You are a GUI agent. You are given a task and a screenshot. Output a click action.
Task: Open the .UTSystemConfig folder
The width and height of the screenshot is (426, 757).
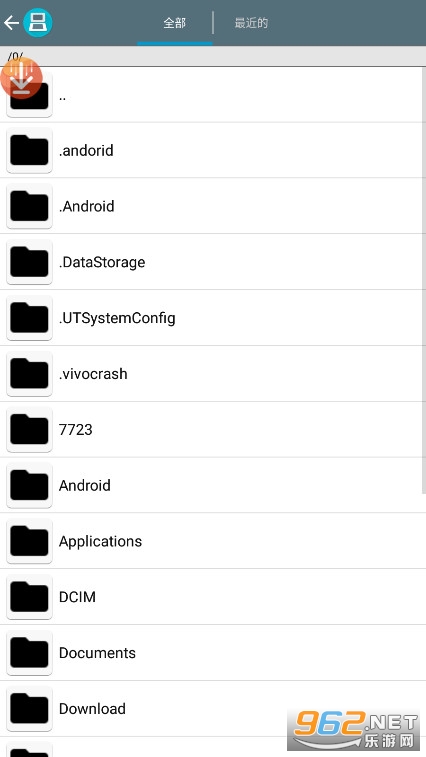(x=213, y=318)
